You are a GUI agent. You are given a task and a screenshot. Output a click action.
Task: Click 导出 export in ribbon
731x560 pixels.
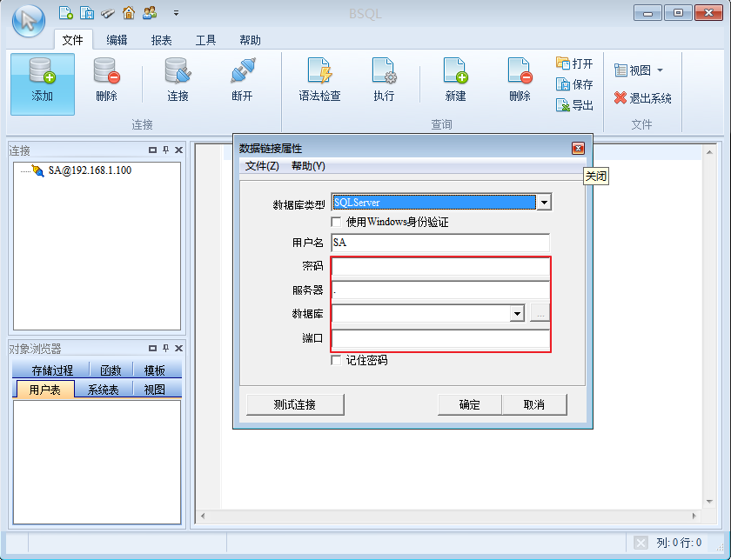click(574, 105)
